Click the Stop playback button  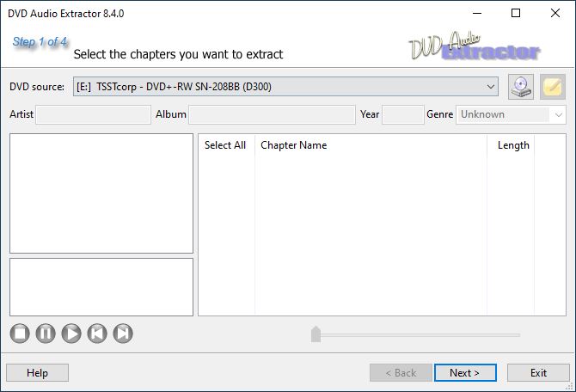tap(20, 334)
